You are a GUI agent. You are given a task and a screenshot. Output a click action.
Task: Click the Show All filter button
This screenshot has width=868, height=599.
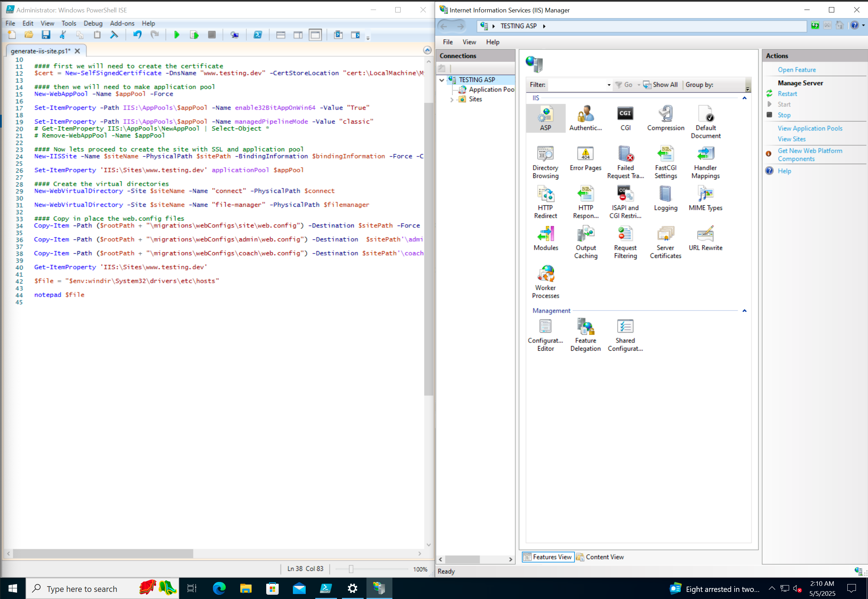[x=660, y=85]
